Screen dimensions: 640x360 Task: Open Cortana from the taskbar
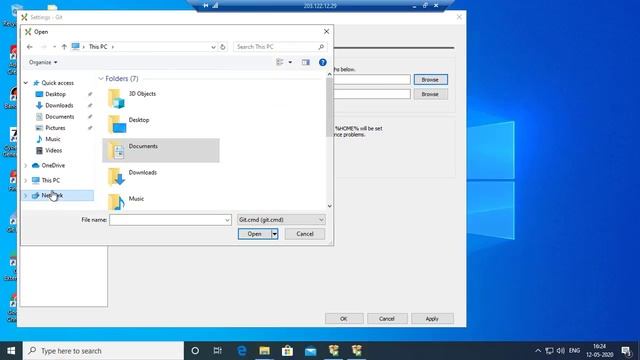(x=195, y=351)
